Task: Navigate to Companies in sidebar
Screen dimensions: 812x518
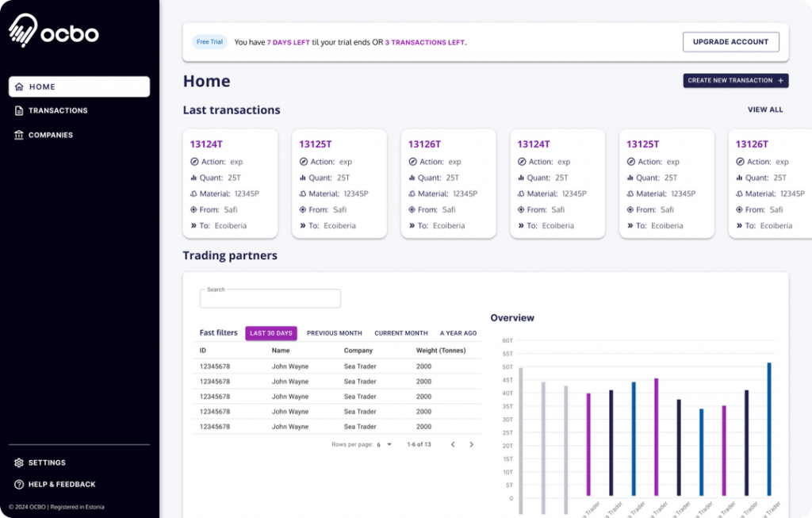Action: pos(51,136)
